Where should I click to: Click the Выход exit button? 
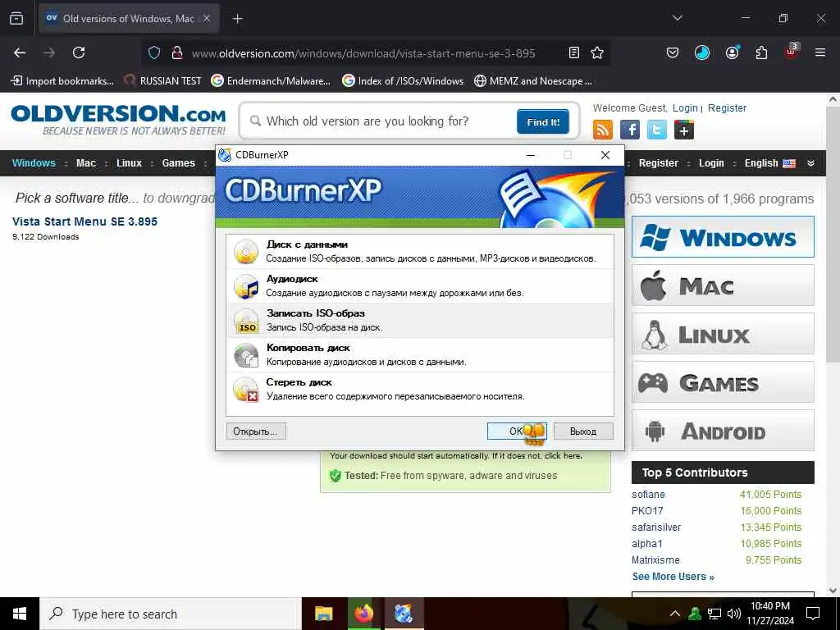[x=583, y=431]
